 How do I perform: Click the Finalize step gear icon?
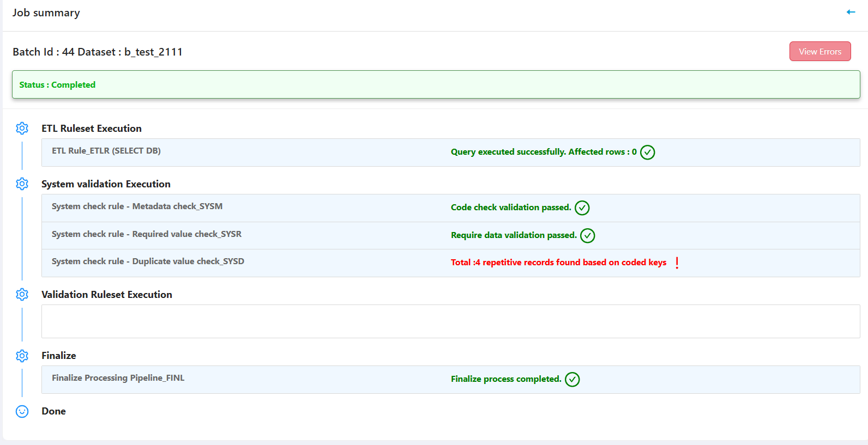pyautogui.click(x=22, y=356)
